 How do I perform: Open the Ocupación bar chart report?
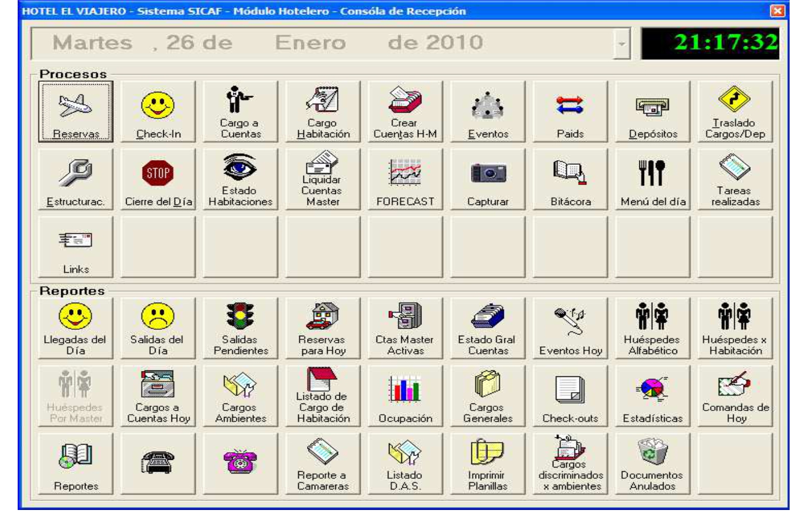(405, 396)
